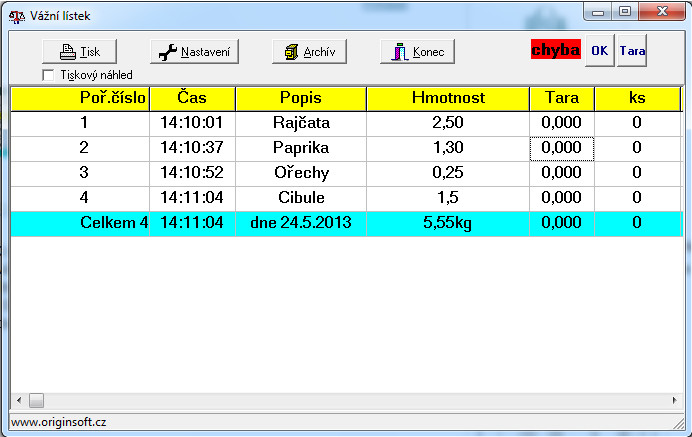Click the Čas column header
692x437 pixels.
[x=192, y=98]
